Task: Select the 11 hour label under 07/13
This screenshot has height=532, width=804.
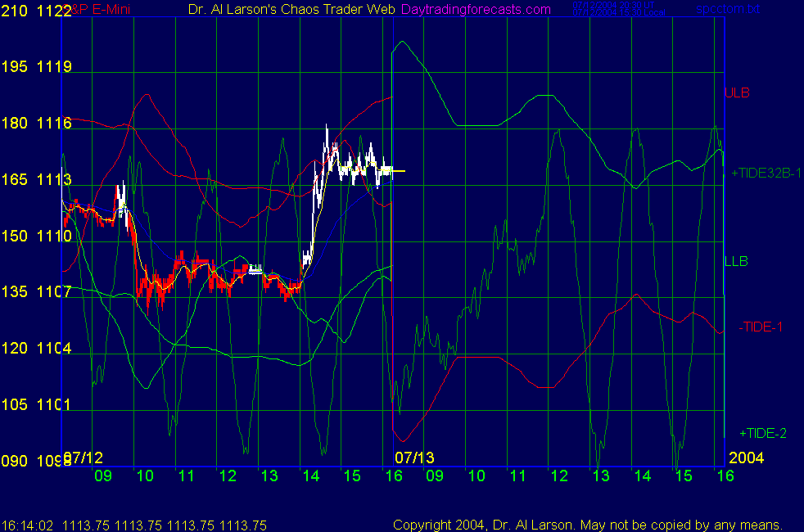Action: coord(518,476)
